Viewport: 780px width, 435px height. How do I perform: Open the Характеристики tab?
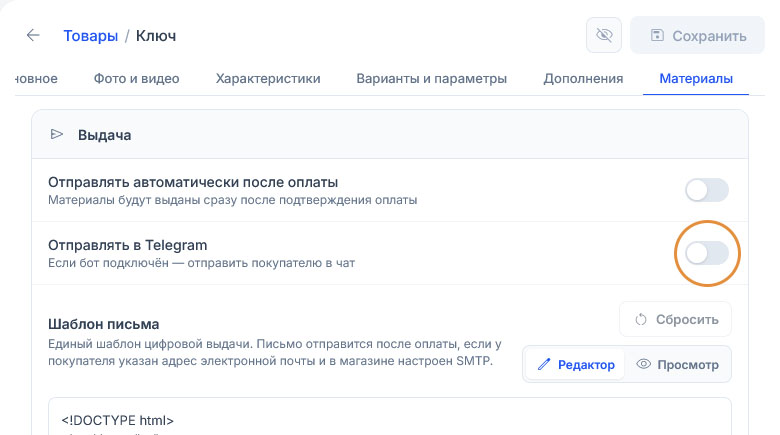[268, 79]
